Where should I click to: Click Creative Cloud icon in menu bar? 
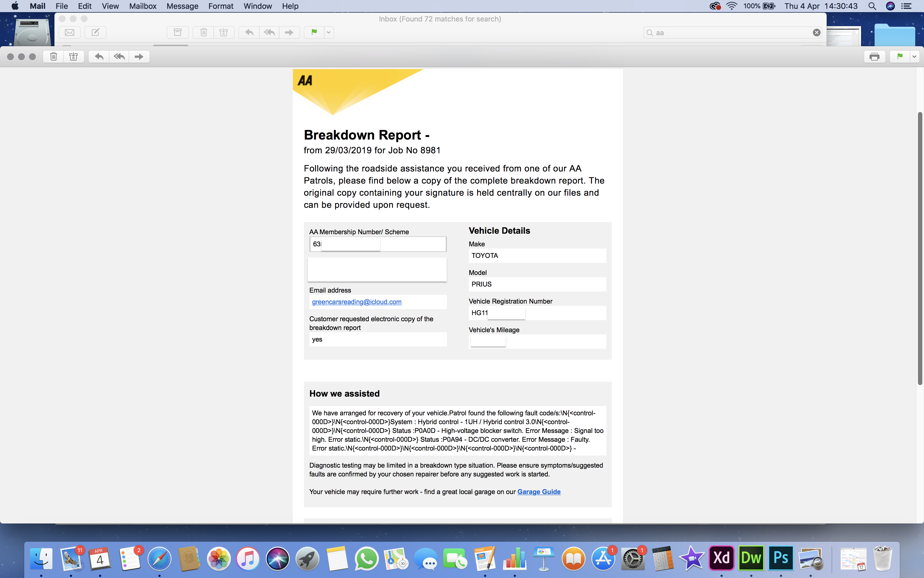715,6
